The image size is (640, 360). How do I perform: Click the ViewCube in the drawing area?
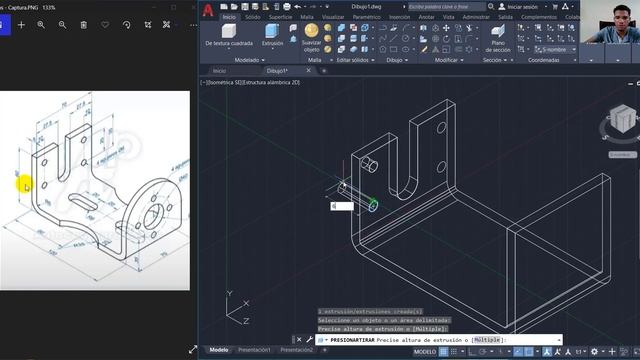(622, 119)
